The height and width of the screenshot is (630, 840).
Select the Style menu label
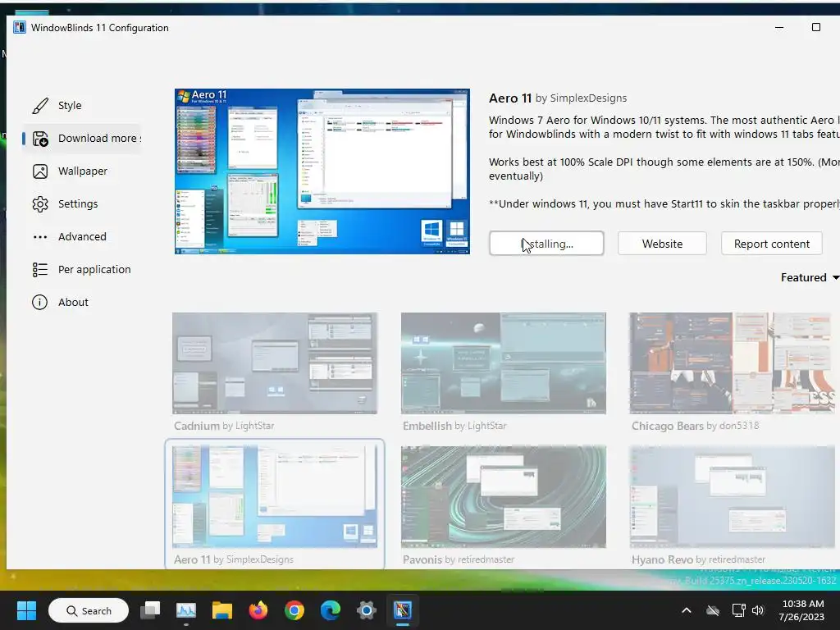pos(70,106)
